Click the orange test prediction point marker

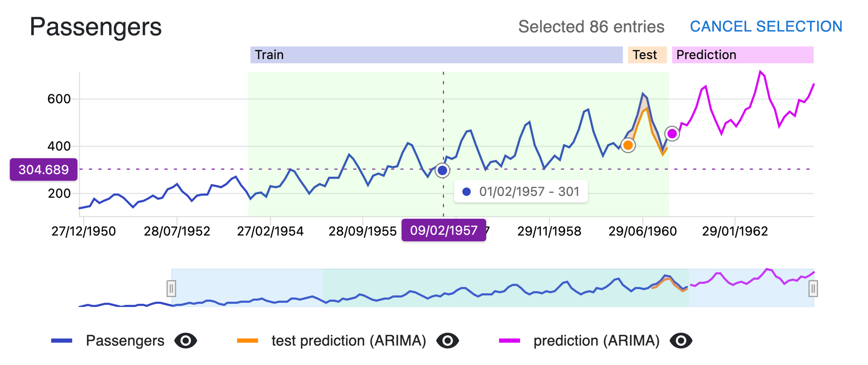coord(628,145)
